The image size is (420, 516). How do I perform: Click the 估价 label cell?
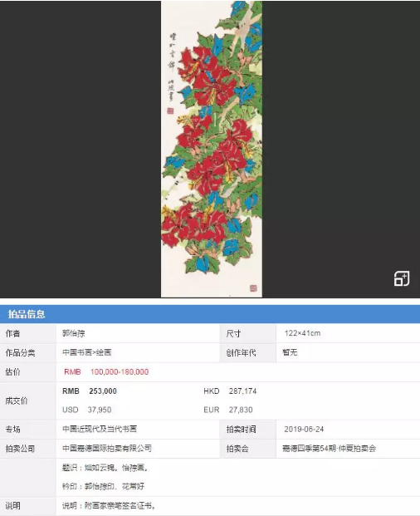coord(28,372)
